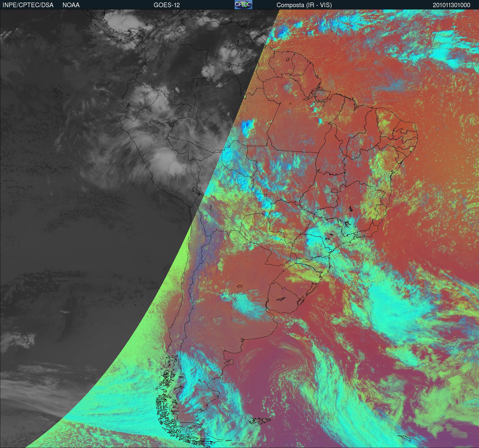
Task: Click the Lake Titicaca outline
Action: 196,191
